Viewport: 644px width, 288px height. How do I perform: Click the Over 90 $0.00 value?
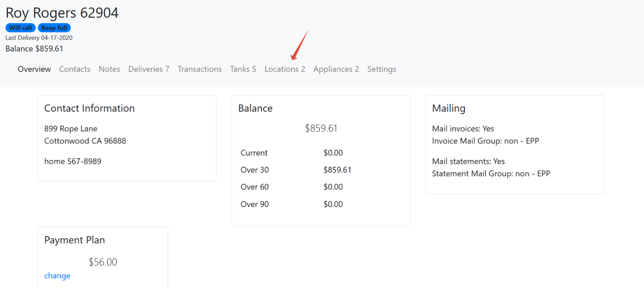(x=333, y=204)
